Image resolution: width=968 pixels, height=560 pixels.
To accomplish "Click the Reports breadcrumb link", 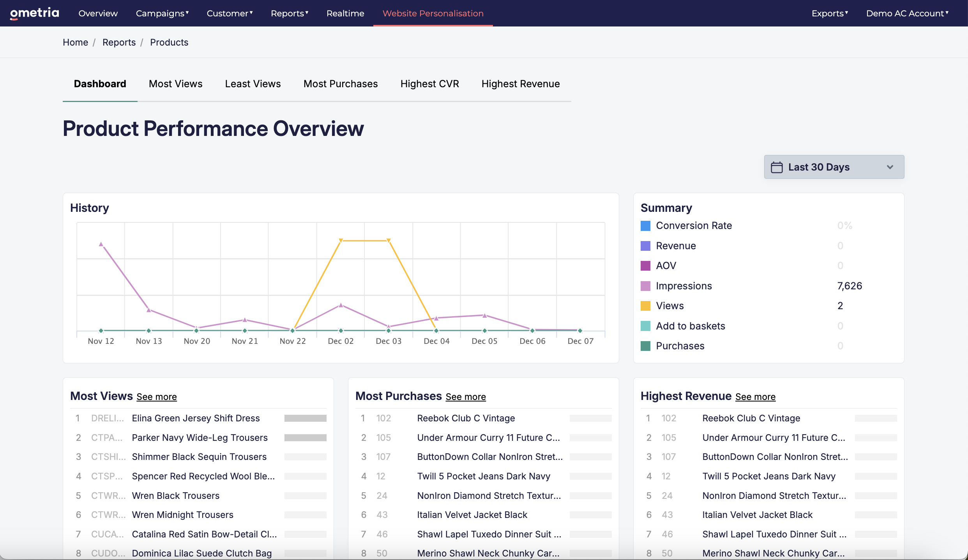I will click(x=119, y=42).
